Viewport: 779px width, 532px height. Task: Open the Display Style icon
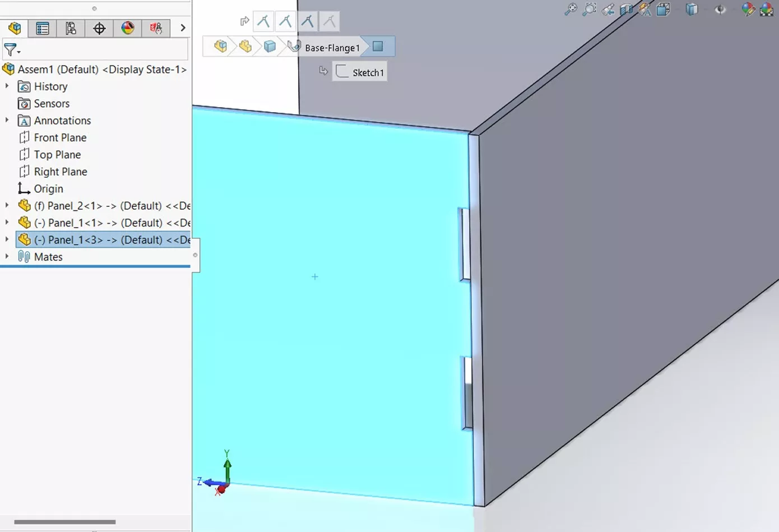pos(692,10)
